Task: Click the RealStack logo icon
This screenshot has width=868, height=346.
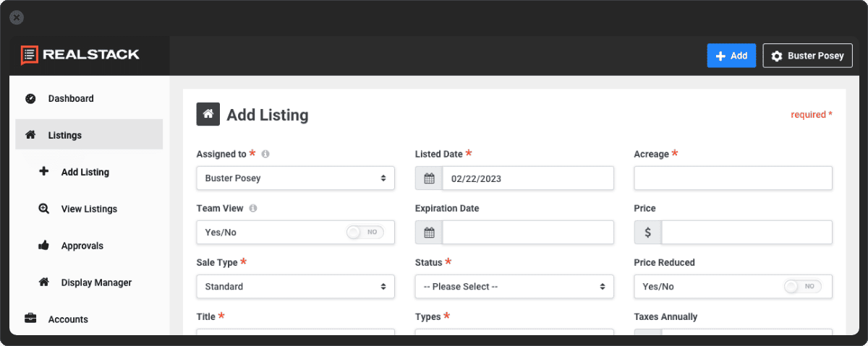Action: [29, 55]
